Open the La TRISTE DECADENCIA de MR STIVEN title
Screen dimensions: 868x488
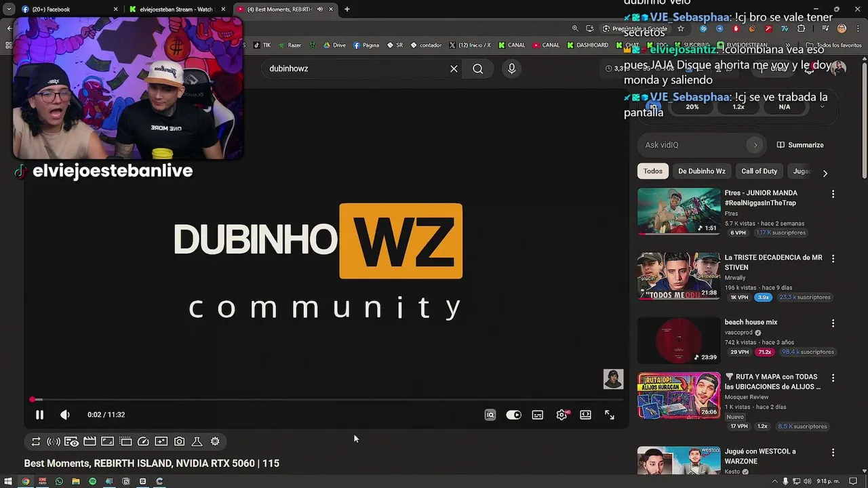773,262
